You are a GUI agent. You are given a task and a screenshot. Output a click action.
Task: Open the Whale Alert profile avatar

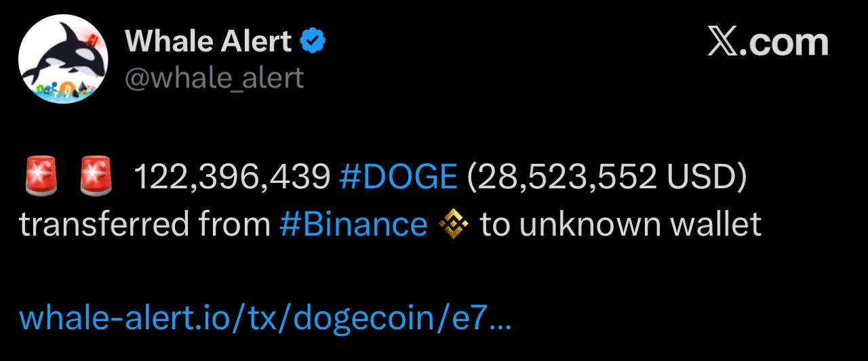pyautogui.click(x=62, y=59)
